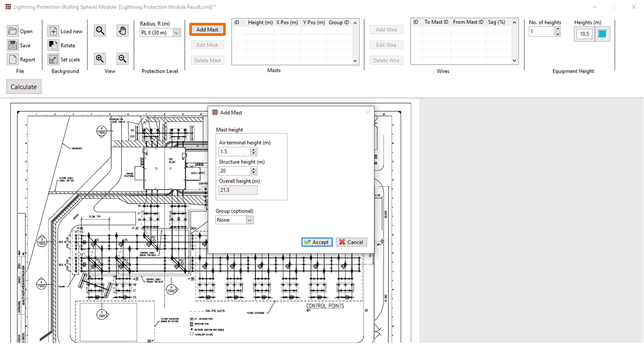The height and width of the screenshot is (349, 644).
Task: Select the pan hand tool
Action: point(122,31)
